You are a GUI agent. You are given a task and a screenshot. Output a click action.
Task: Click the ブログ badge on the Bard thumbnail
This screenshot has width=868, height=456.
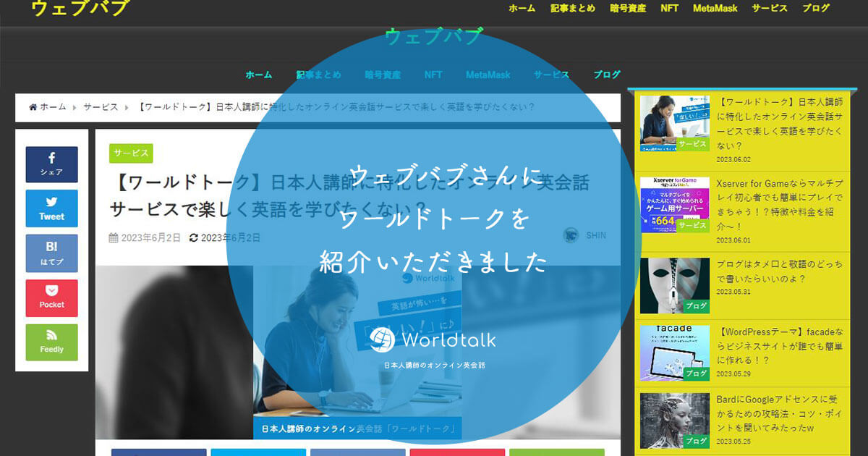[697, 441]
